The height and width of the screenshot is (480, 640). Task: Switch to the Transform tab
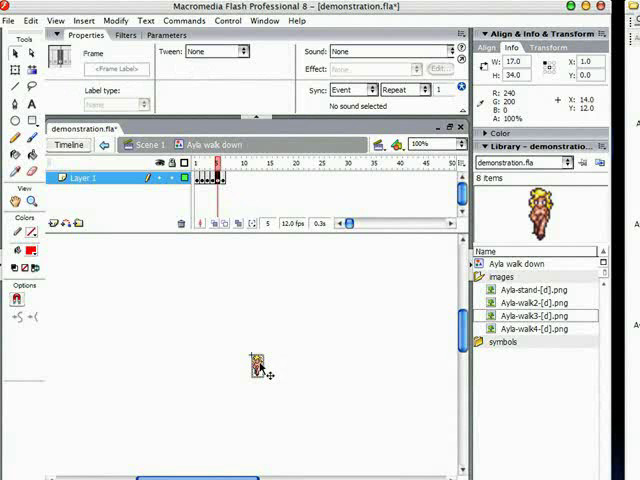(x=548, y=47)
